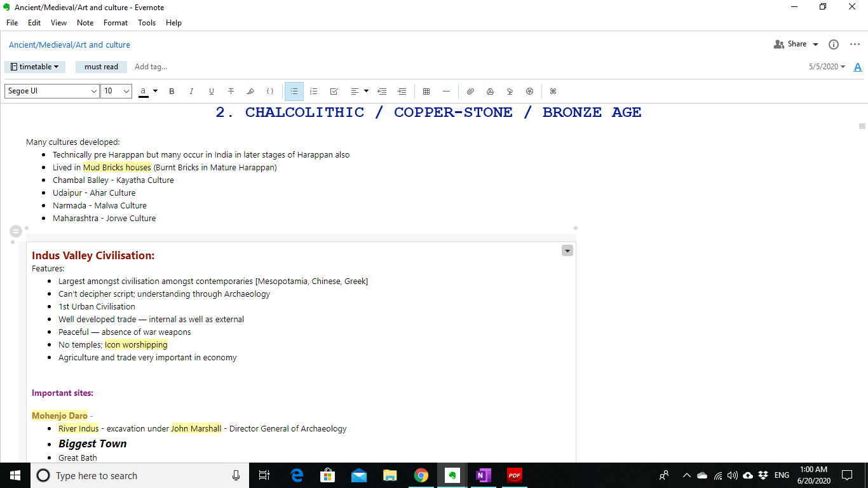Open Task View in the taskbar
Screen dimensions: 868x488
[x=264, y=475]
